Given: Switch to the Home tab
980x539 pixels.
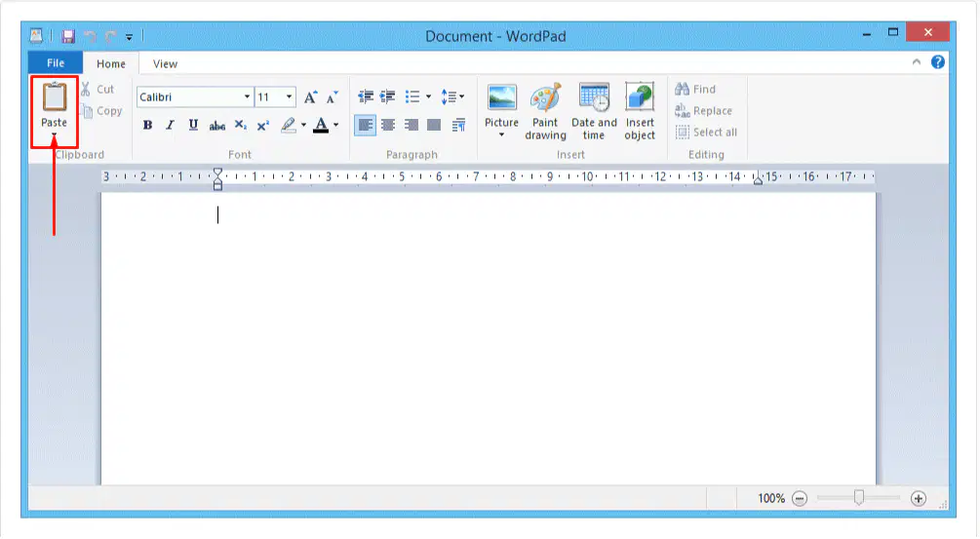Looking at the screenshot, I should coord(110,63).
